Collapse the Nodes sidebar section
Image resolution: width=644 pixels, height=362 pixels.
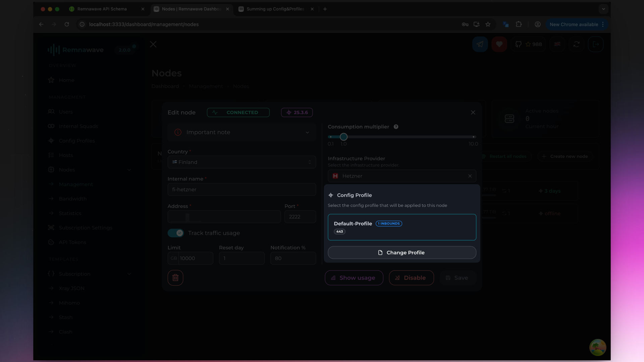point(129,170)
